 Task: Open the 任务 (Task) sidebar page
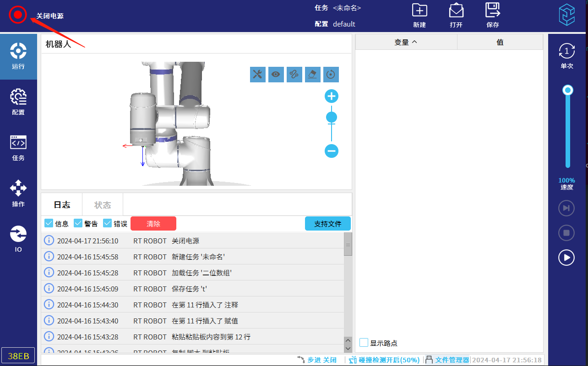pyautogui.click(x=18, y=147)
